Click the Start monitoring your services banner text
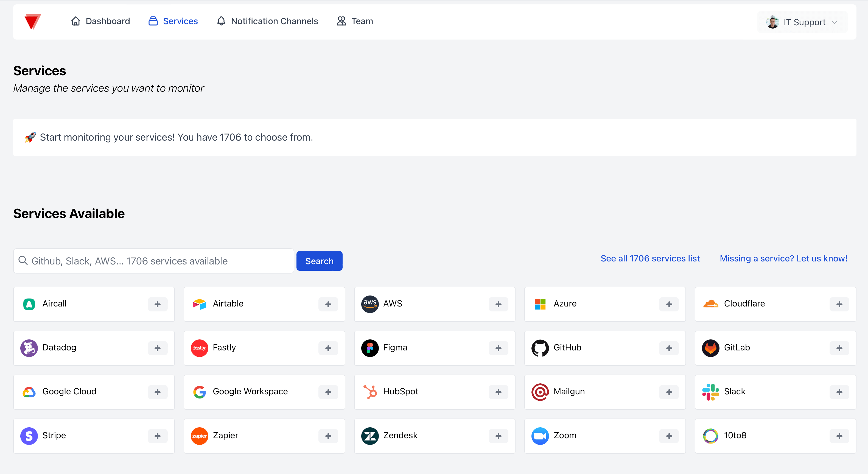The image size is (868, 474). (176, 137)
